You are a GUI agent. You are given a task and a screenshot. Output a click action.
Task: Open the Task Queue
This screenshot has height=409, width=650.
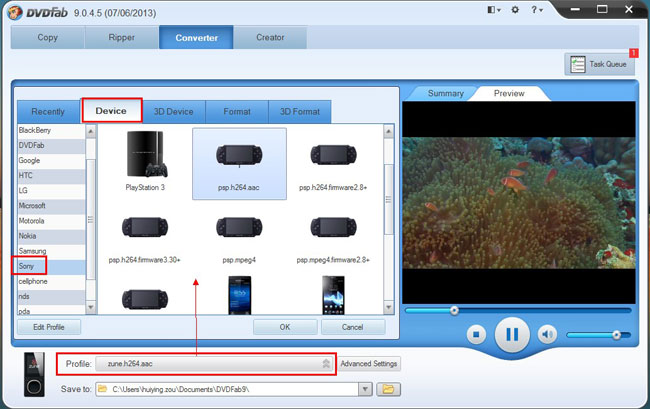(x=599, y=64)
